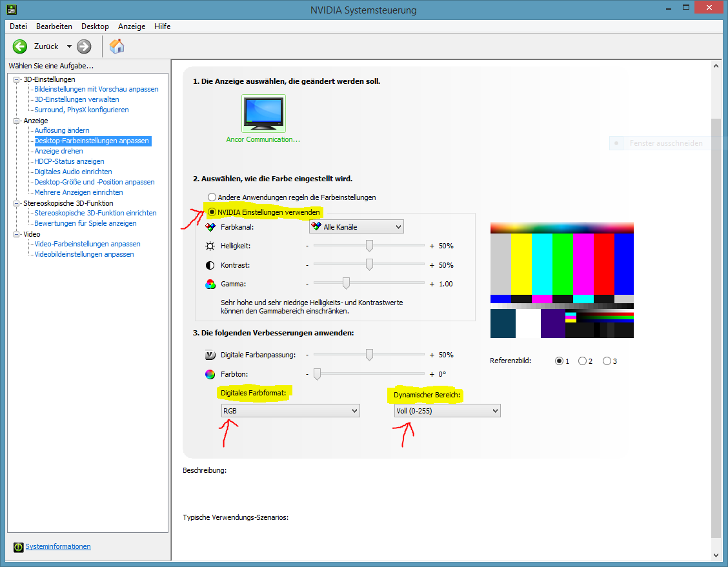
Task: Open 'Desktop-Größe und -Position anpassen'
Action: pyautogui.click(x=95, y=182)
